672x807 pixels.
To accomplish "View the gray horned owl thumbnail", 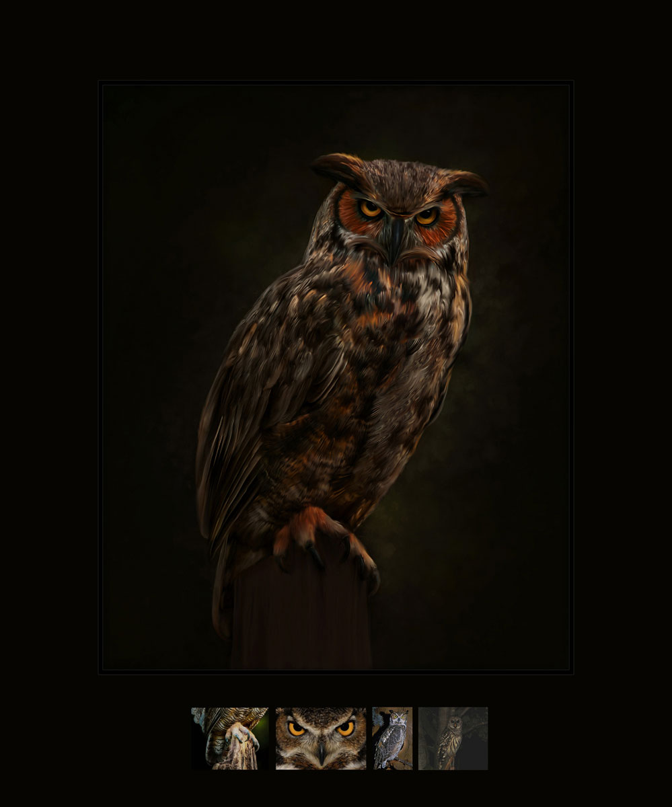I will pyautogui.click(x=393, y=738).
